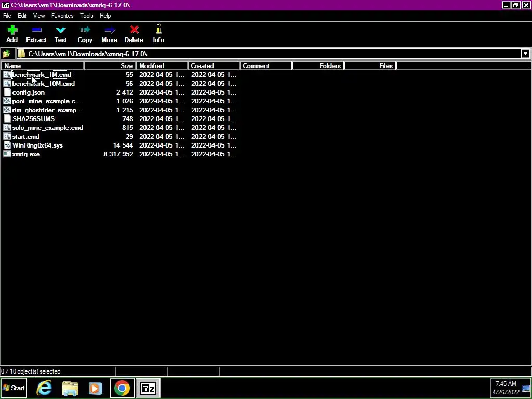Open the address bar path dropdown

point(525,54)
